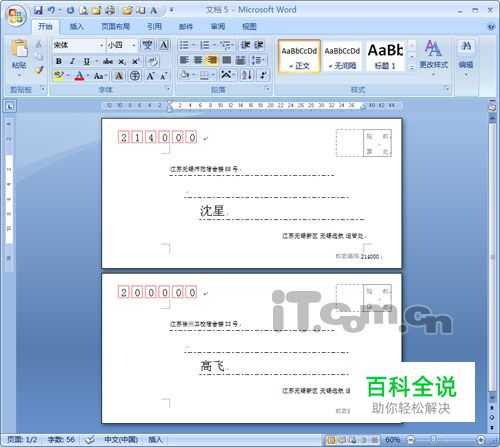
Task: Switch to the 插入 tab
Action: [x=76, y=27]
